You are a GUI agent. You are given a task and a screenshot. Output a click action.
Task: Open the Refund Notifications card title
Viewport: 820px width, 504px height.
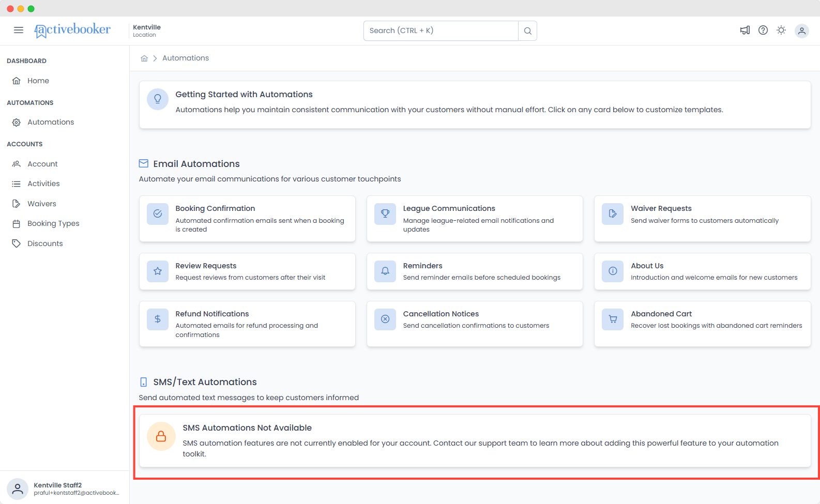point(212,314)
